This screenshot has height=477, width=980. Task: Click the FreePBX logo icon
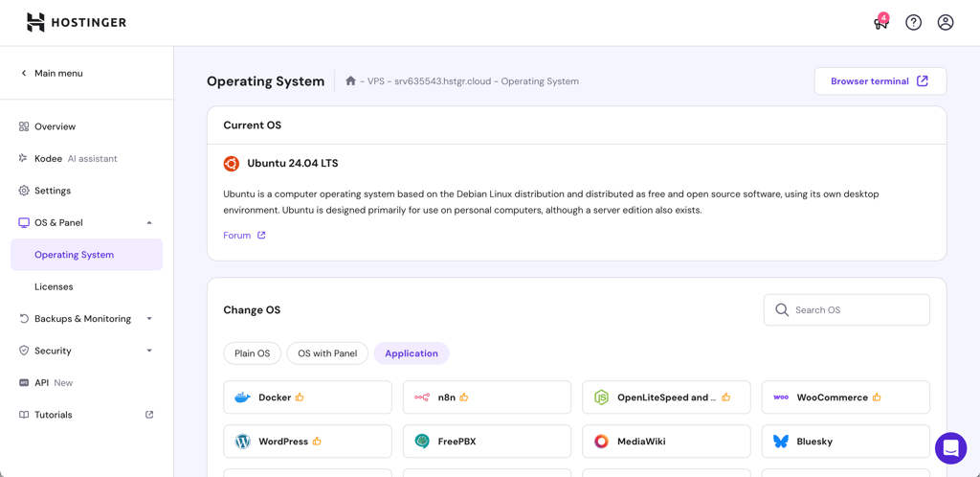(422, 442)
